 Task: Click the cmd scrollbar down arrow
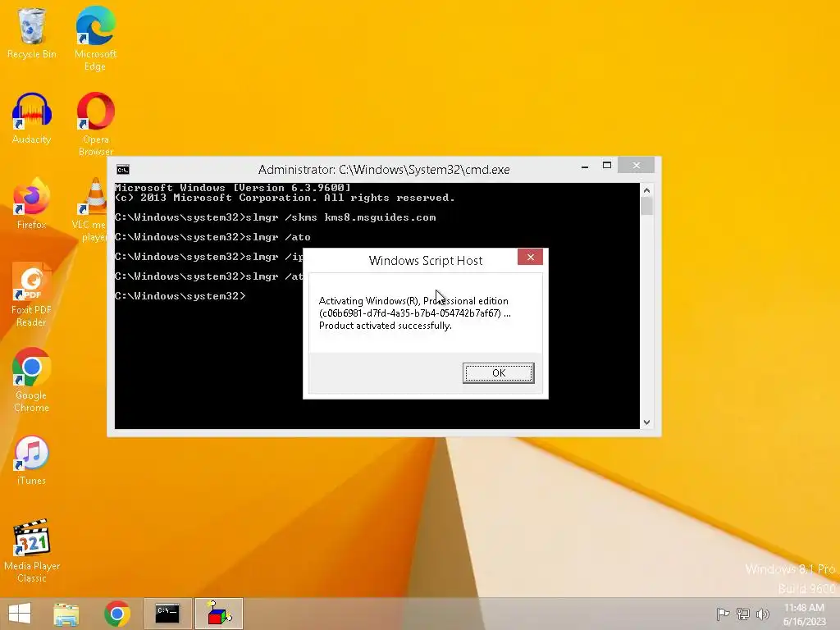click(646, 422)
